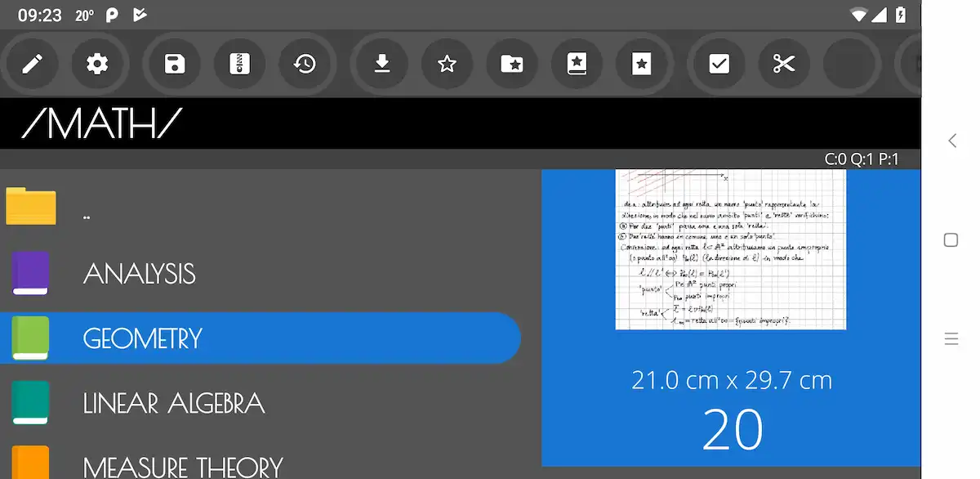Tap the Android back navigation chevron
Image resolution: width=980 pixels, height=479 pixels.
pos(951,141)
